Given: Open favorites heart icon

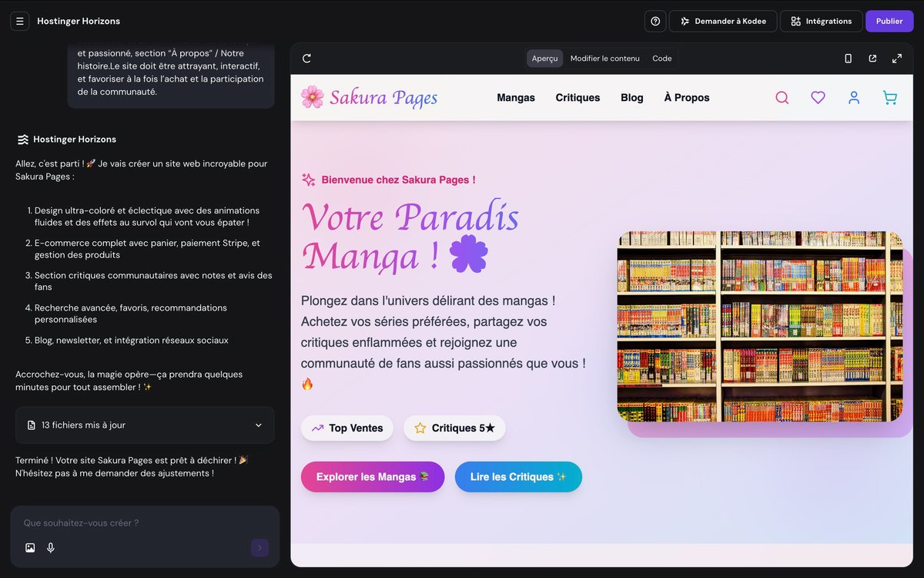Looking at the screenshot, I should [x=818, y=98].
